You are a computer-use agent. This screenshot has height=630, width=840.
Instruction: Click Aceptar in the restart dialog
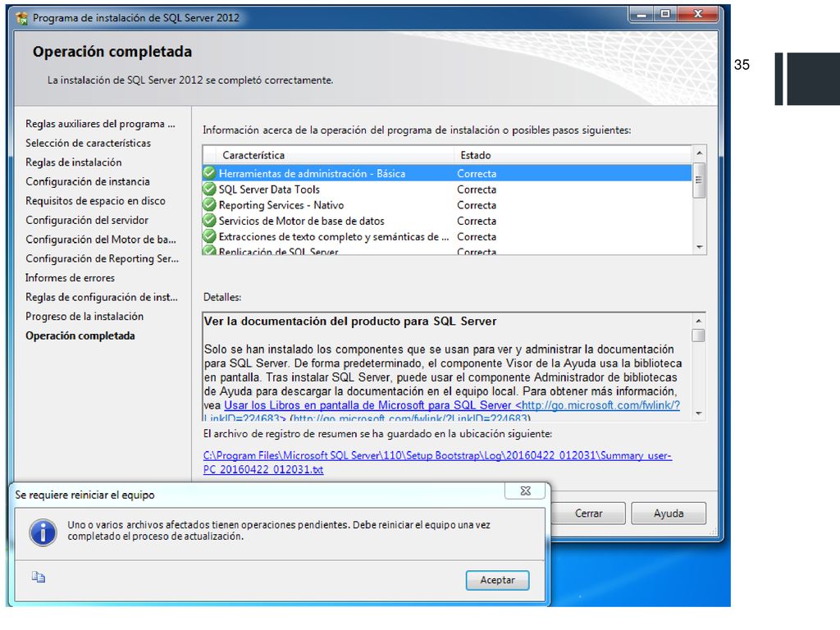497,580
